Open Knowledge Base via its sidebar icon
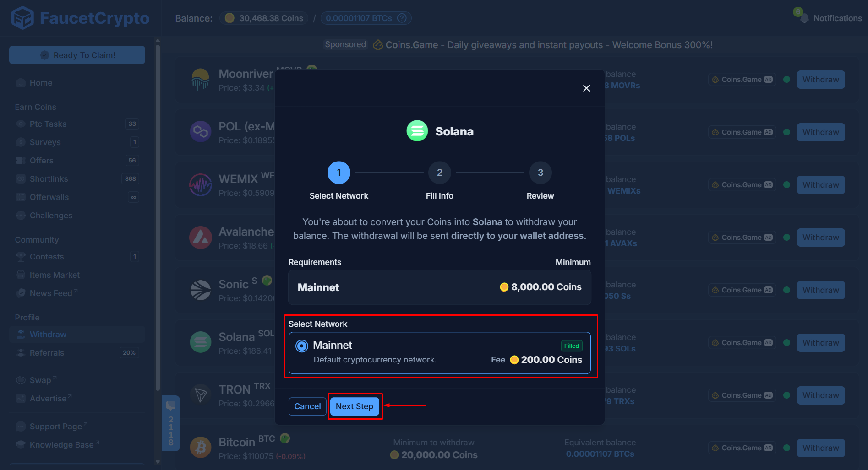Image resolution: width=868 pixels, height=470 pixels. pos(21,444)
